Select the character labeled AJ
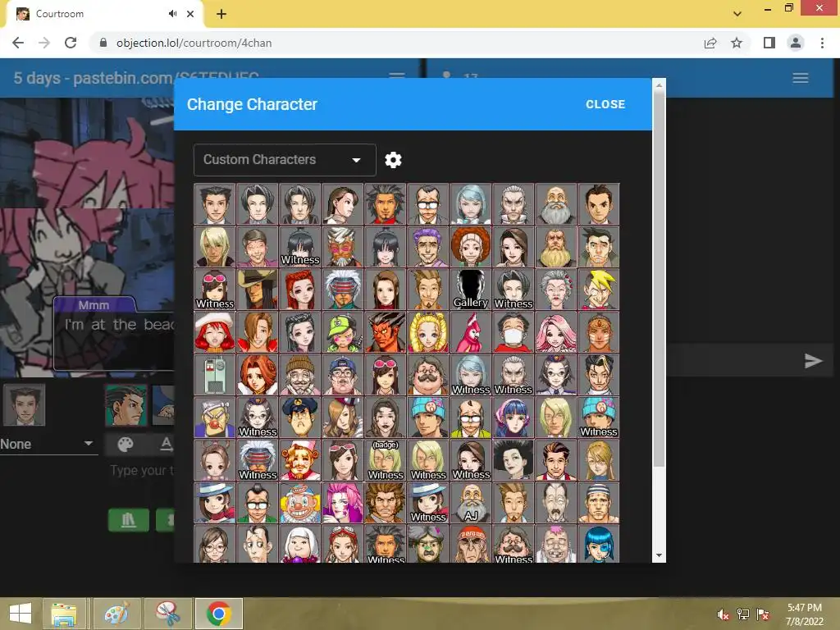 (x=470, y=503)
